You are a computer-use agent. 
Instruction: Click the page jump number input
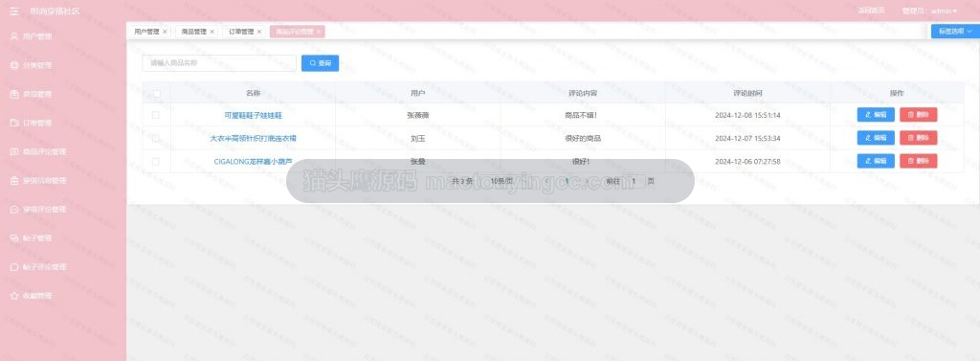tap(634, 181)
